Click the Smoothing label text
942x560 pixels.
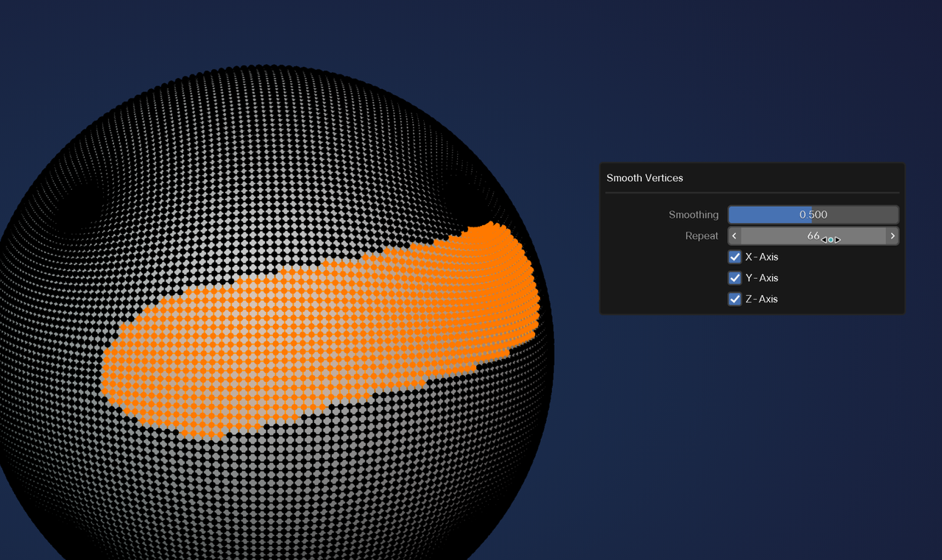click(x=693, y=214)
